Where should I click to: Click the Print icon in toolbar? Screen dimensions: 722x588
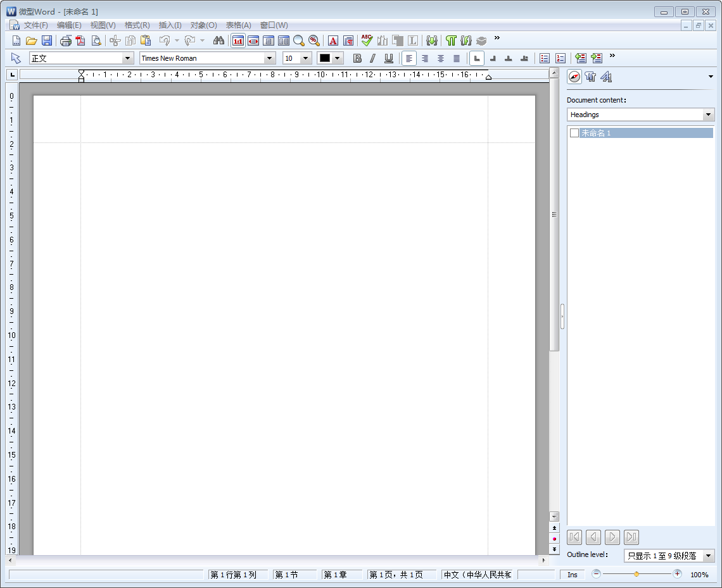pyautogui.click(x=66, y=41)
